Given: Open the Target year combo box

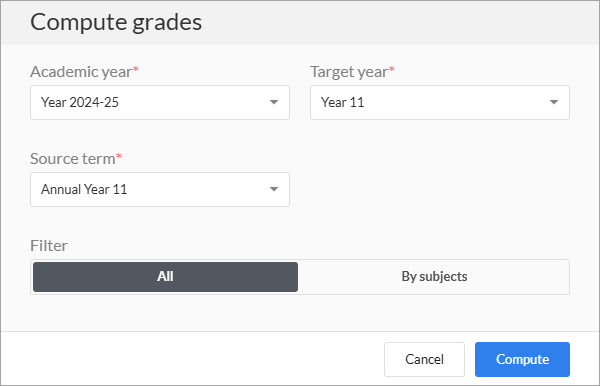Looking at the screenshot, I should tap(440, 103).
